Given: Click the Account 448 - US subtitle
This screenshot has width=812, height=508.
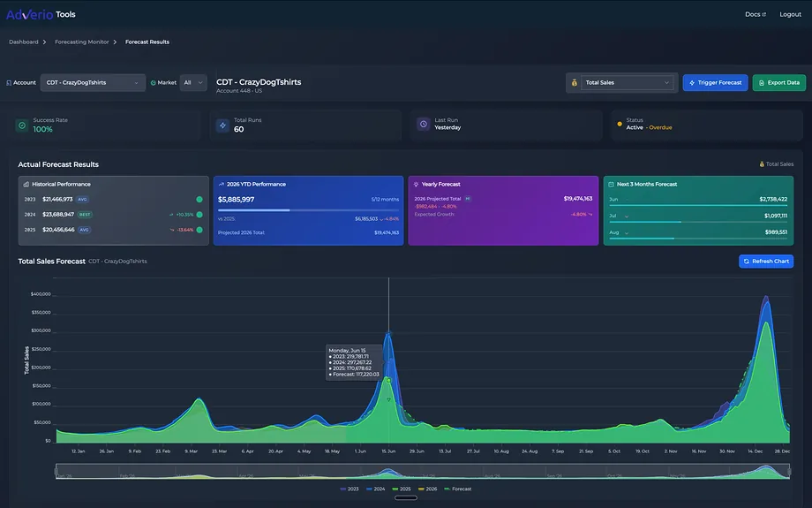Looking at the screenshot, I should coord(239,91).
